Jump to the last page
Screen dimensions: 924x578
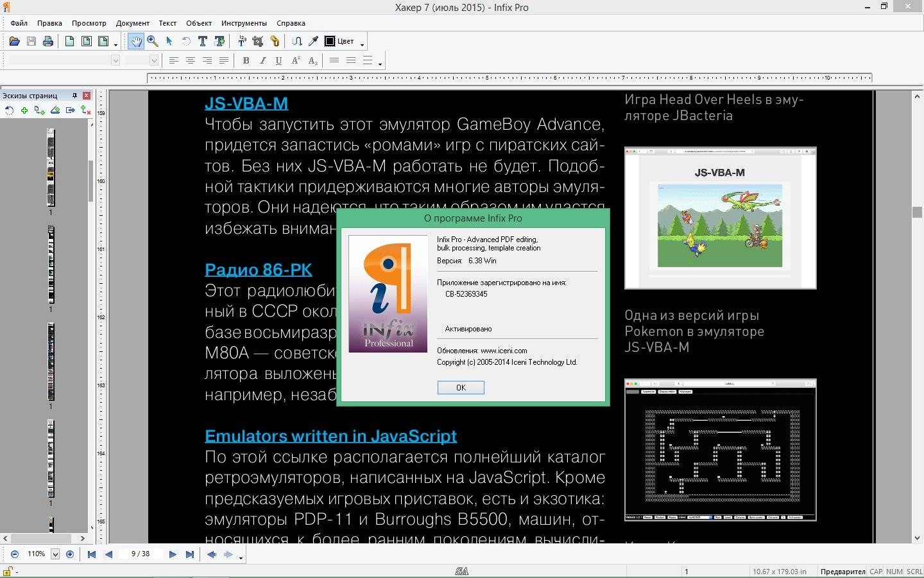pos(190,554)
